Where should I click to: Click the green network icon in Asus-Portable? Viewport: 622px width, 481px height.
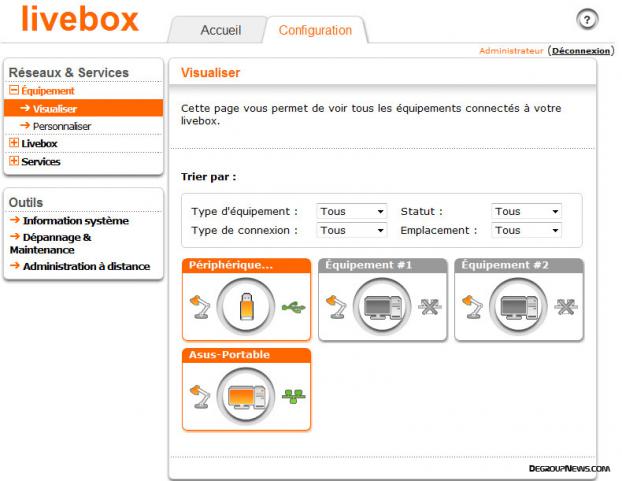(x=292, y=397)
